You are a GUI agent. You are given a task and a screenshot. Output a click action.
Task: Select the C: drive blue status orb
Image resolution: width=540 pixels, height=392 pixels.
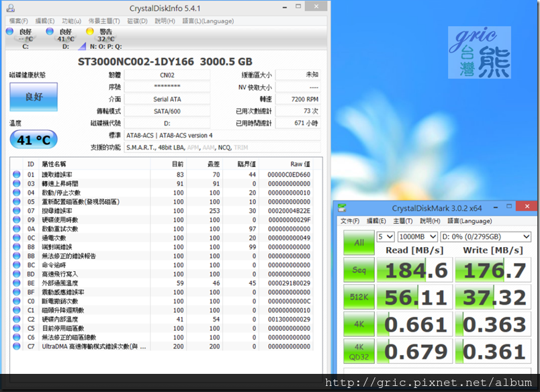coord(9,32)
